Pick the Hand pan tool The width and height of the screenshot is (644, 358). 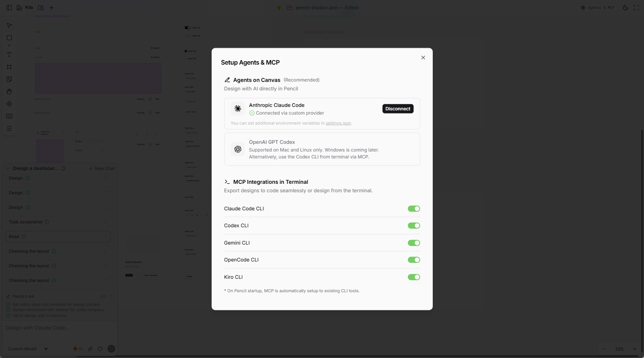(x=9, y=92)
